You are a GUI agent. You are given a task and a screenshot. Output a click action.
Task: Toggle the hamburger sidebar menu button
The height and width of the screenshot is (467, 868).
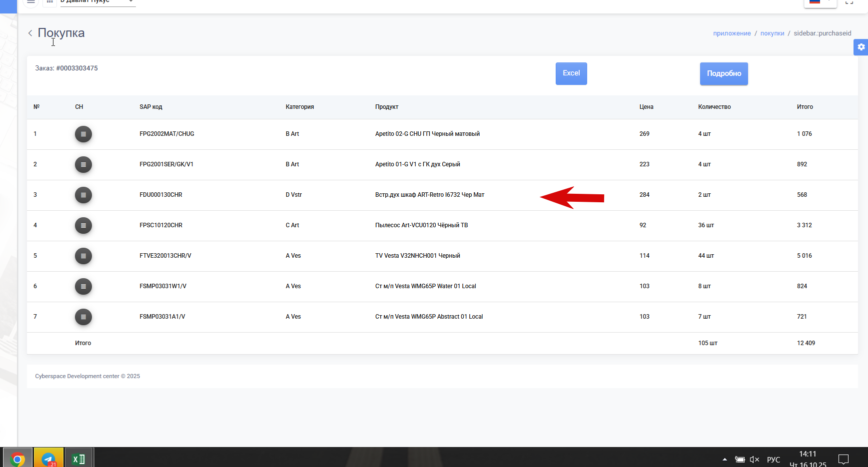pos(31,2)
